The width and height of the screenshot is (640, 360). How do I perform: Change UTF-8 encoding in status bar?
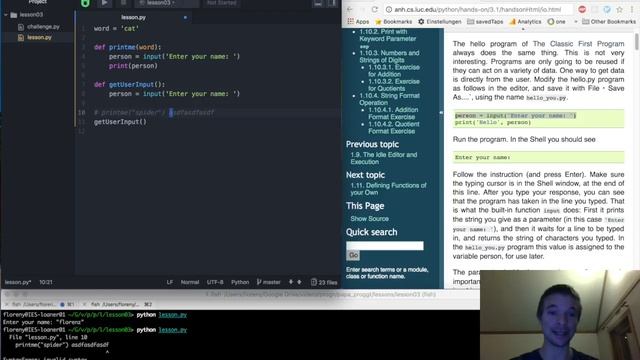(215, 282)
